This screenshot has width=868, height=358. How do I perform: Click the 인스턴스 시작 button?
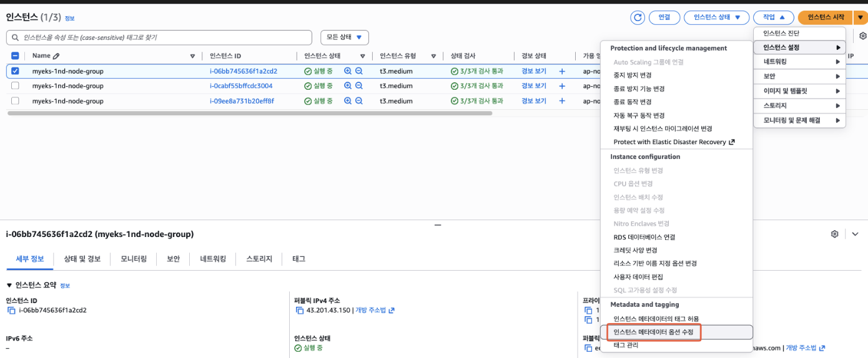click(x=826, y=17)
